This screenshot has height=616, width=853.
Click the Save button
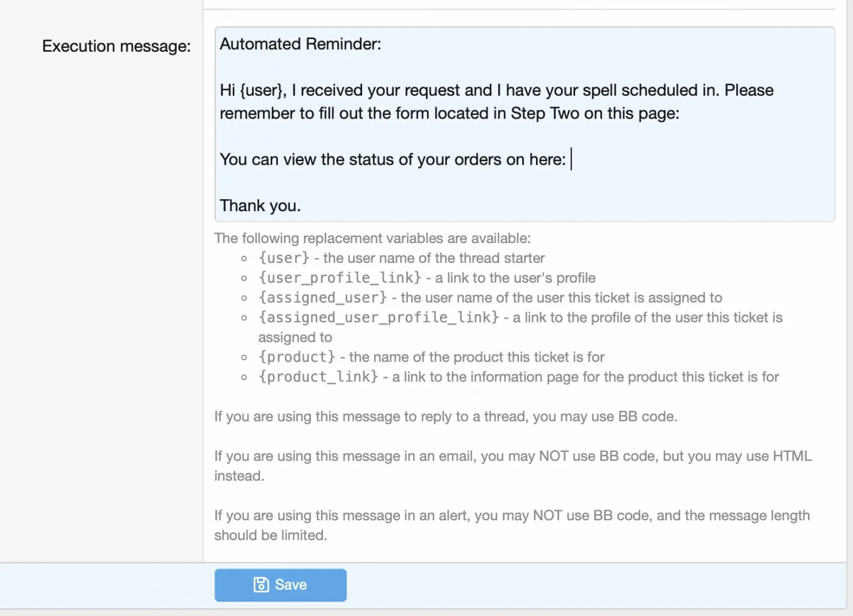[280, 585]
